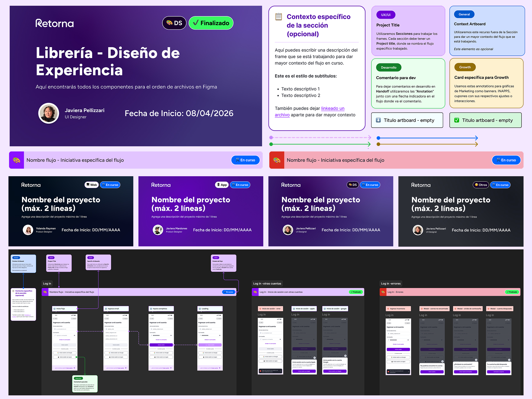Click the Retorna logo on the Librería cover
Image resolution: width=532 pixels, height=399 pixels.
coord(55,23)
